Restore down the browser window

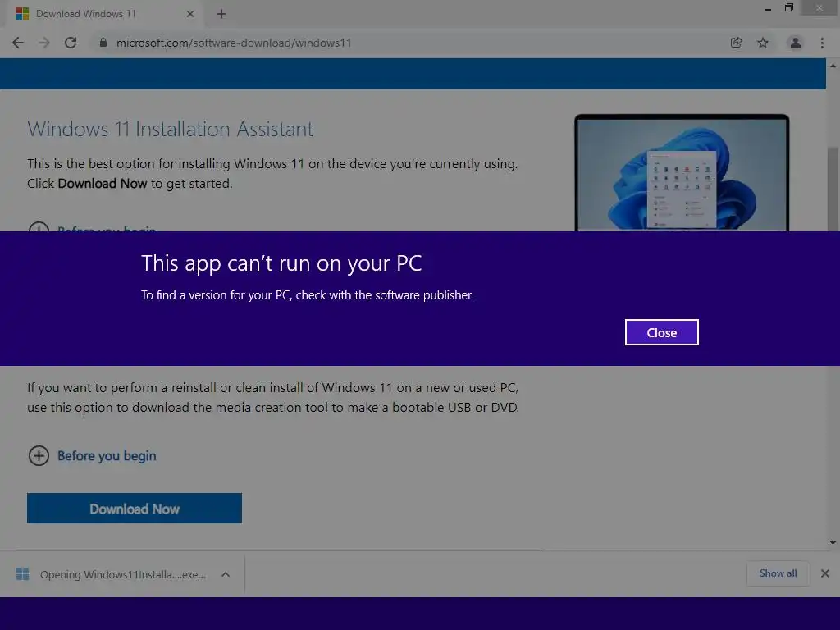point(788,8)
